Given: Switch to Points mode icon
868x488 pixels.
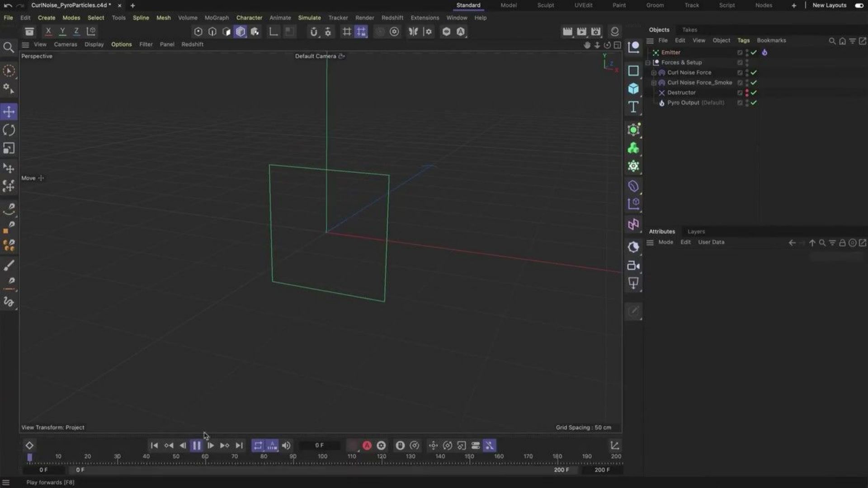Looking at the screenshot, I should 198,32.
